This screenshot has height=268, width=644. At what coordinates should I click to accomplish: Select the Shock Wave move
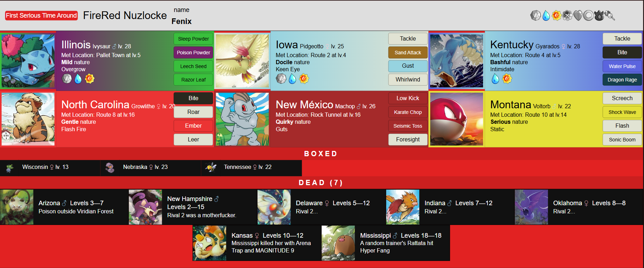[x=622, y=112]
